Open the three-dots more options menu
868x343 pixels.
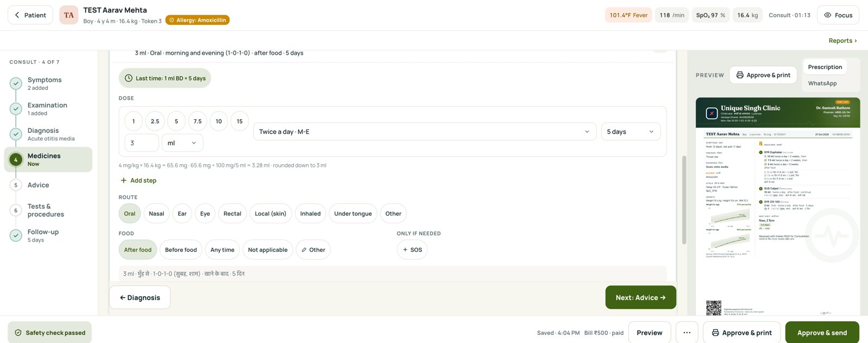point(687,333)
